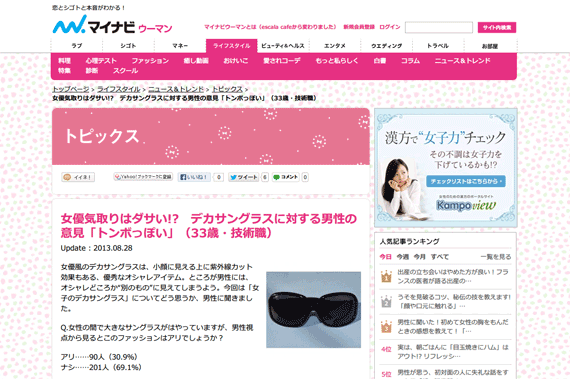Open the 一覧を見る ranking link

coord(496,257)
